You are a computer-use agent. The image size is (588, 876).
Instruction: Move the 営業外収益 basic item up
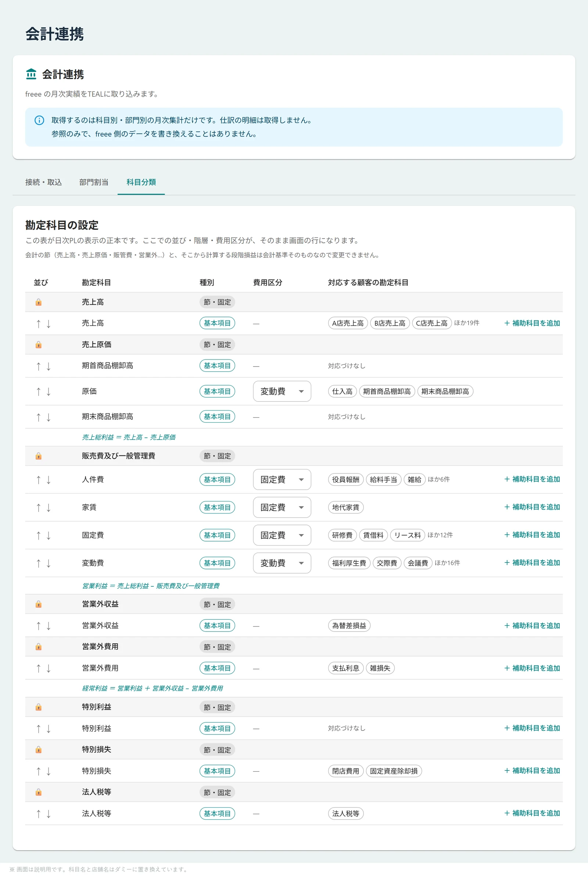[x=38, y=626]
